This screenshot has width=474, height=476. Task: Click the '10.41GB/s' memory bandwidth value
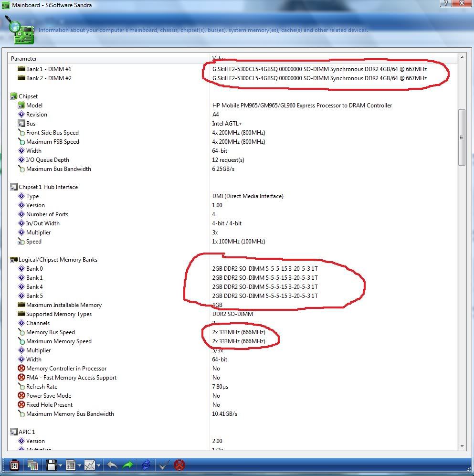224,414
